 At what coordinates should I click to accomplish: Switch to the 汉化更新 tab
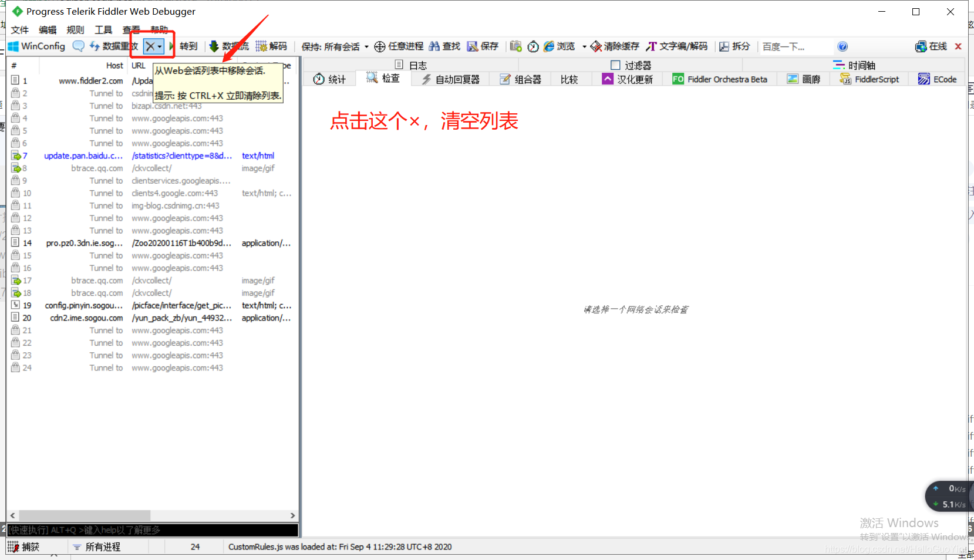coord(628,79)
